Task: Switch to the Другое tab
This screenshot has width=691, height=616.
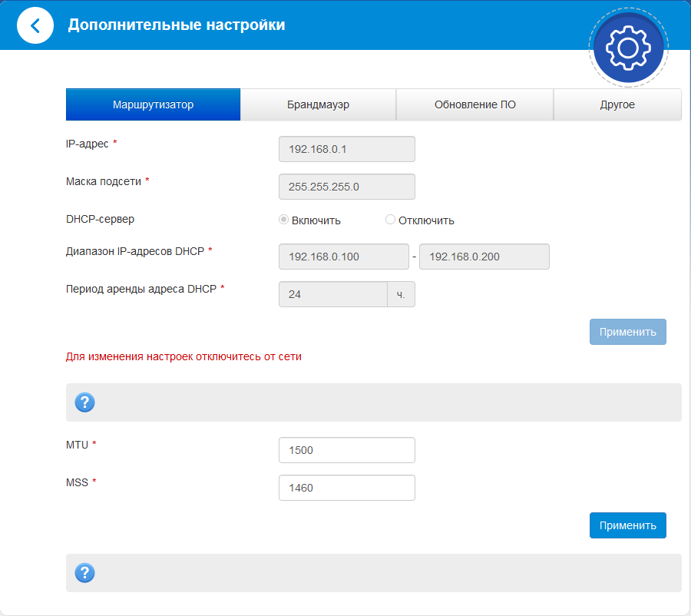Action: pos(617,104)
